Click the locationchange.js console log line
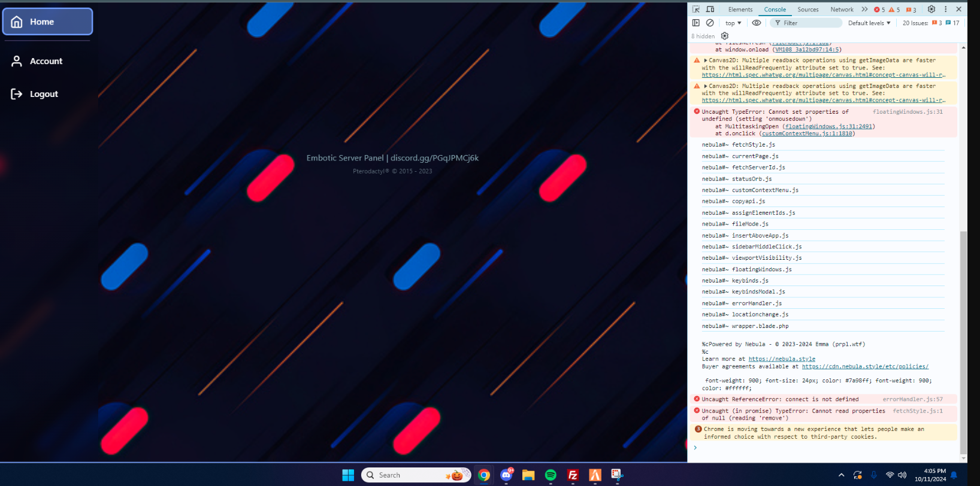980x486 pixels. [823, 315]
